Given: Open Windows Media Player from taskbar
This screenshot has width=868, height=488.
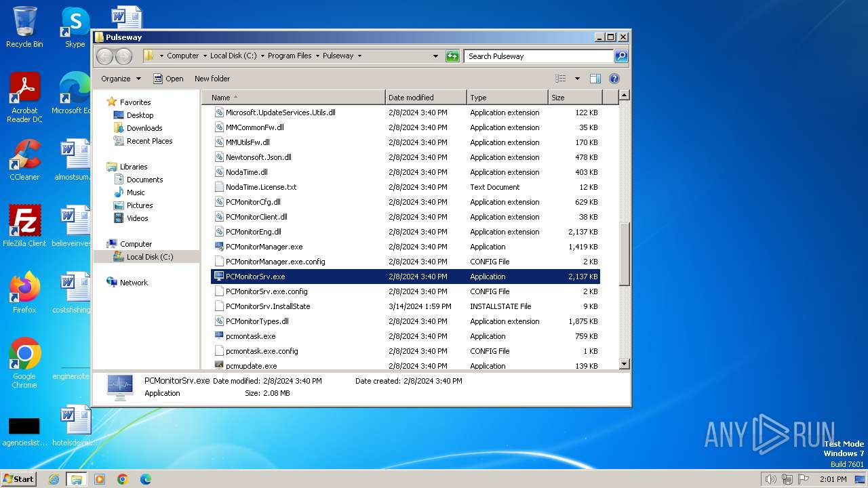Looking at the screenshot, I should [x=100, y=479].
